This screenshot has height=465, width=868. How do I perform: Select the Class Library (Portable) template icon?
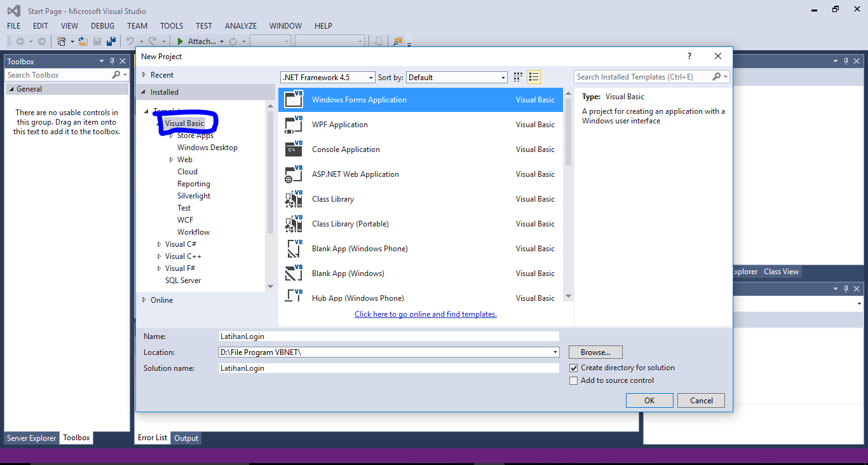tap(294, 223)
